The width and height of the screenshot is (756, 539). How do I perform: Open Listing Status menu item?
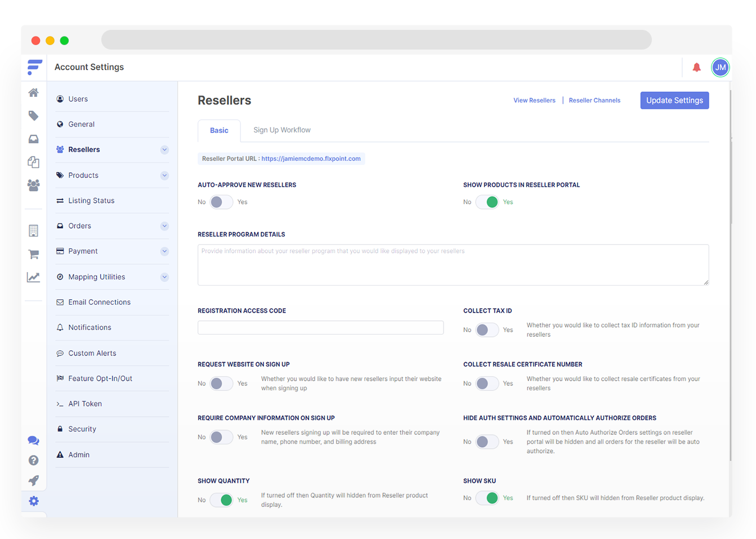[x=113, y=201]
